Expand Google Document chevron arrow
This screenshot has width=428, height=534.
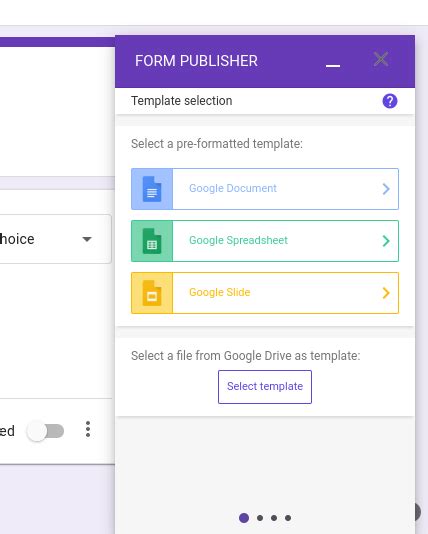pyautogui.click(x=386, y=189)
